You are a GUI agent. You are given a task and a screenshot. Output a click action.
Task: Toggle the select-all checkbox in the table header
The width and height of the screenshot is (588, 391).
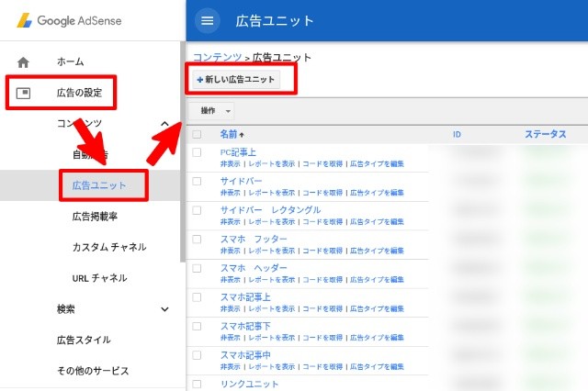click(197, 134)
